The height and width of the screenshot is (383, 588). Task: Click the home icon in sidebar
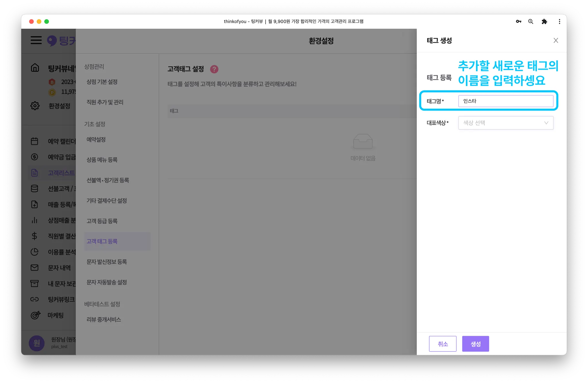click(35, 68)
